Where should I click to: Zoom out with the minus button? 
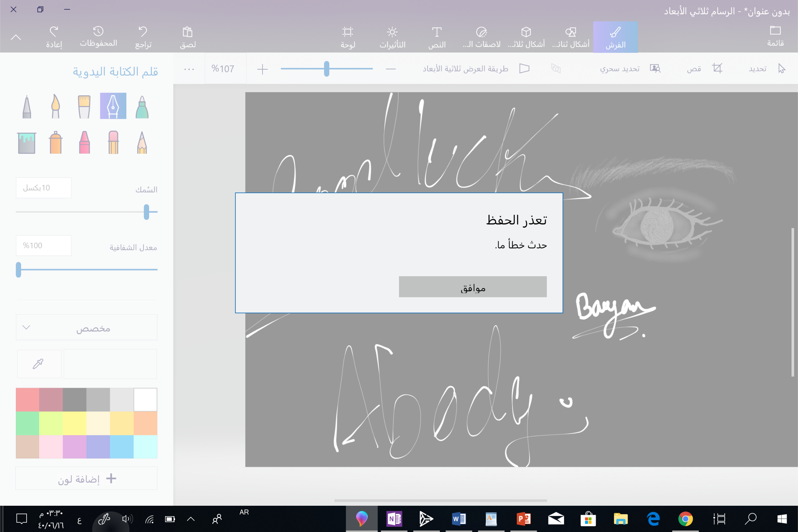tap(391, 69)
